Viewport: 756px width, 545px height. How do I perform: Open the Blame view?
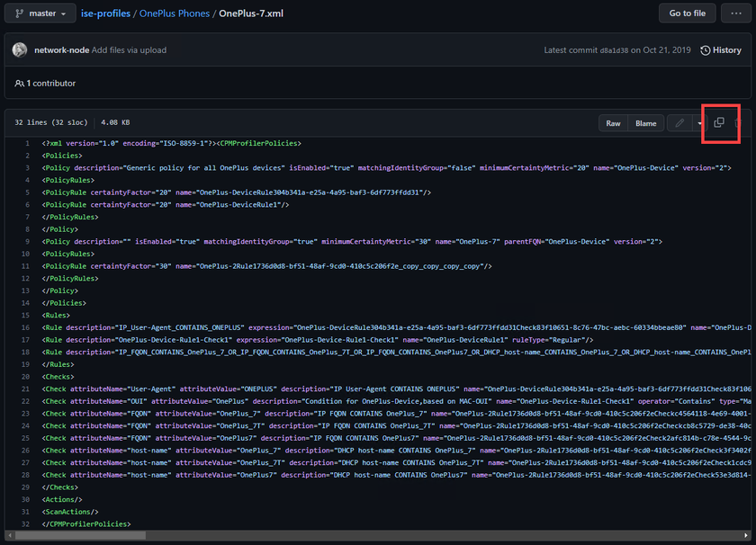click(645, 123)
